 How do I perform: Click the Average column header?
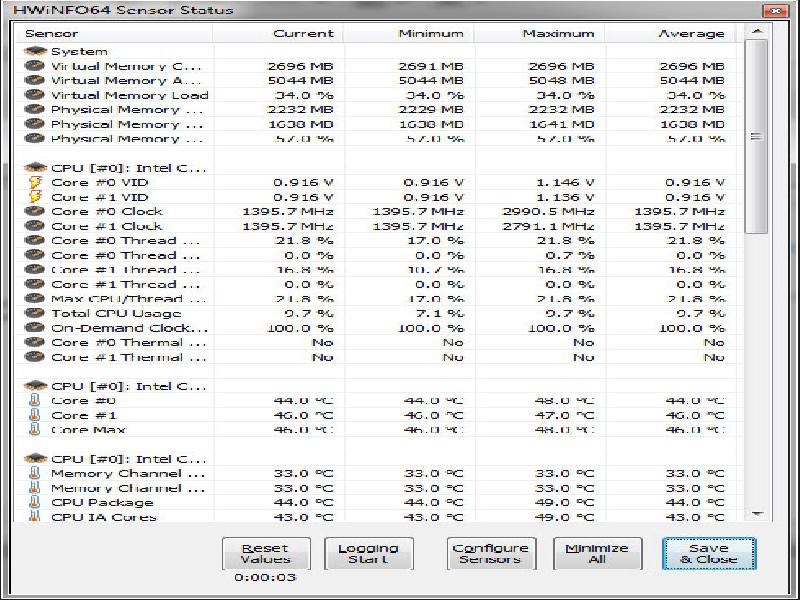coord(670,34)
